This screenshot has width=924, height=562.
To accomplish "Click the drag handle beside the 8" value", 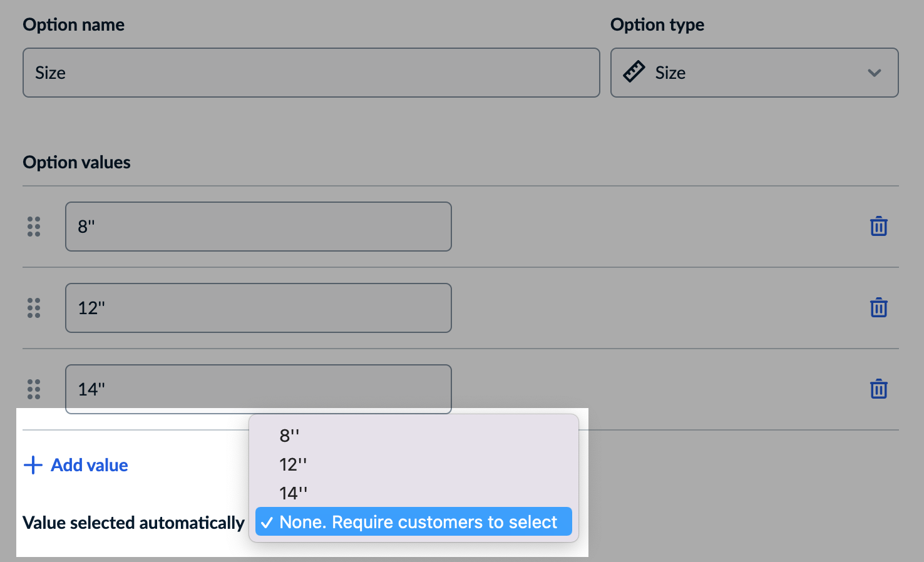I will point(33,227).
